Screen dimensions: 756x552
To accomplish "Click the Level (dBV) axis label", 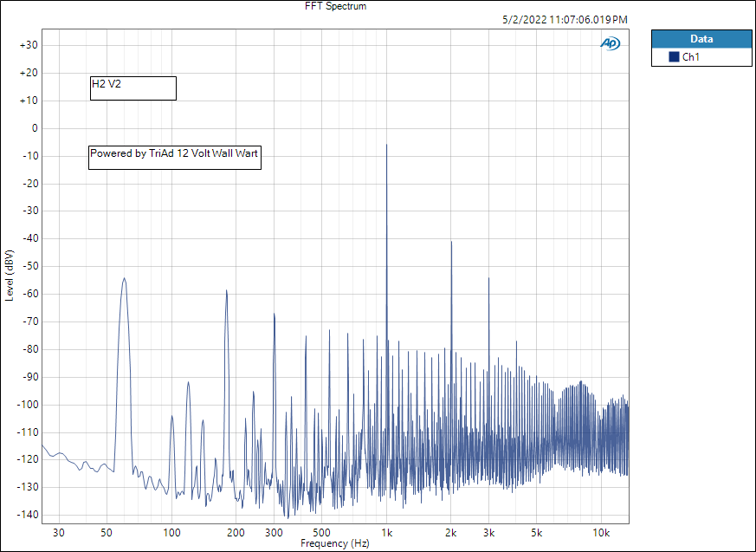I will pos(10,276).
